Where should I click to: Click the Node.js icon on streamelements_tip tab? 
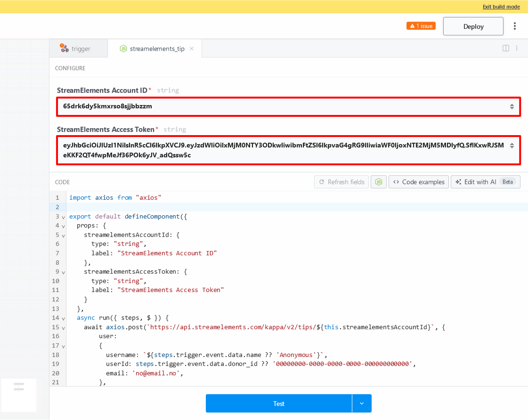[x=123, y=49]
